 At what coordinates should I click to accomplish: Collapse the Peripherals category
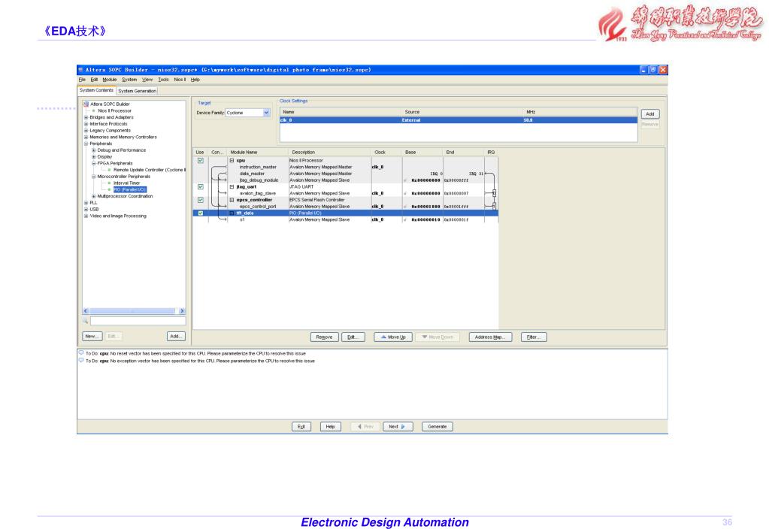pyautogui.click(x=86, y=144)
